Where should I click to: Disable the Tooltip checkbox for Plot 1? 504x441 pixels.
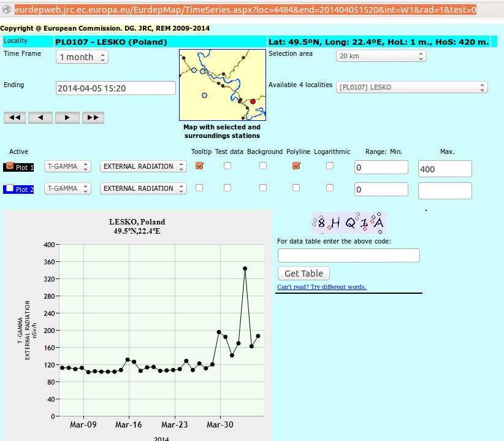[x=199, y=166]
